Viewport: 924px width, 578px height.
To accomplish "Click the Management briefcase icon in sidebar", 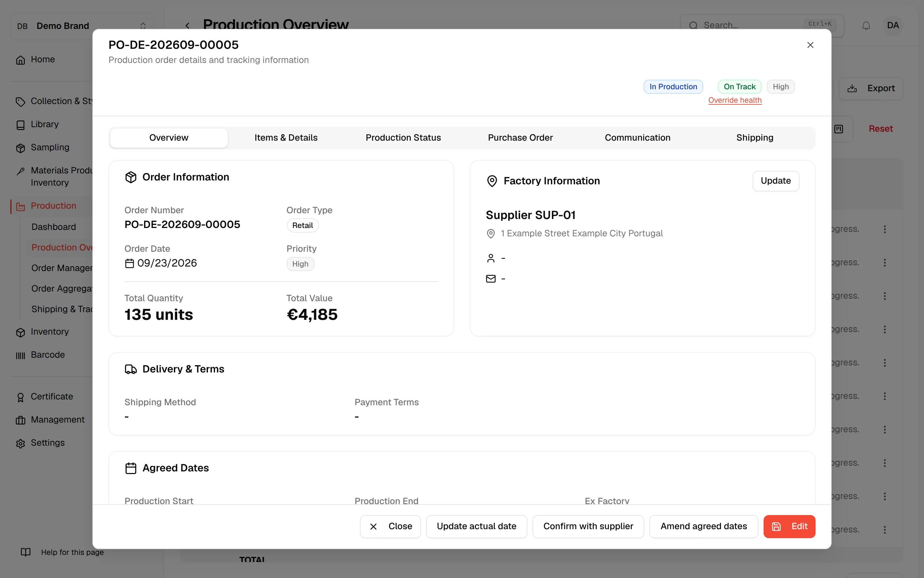I will click(21, 420).
